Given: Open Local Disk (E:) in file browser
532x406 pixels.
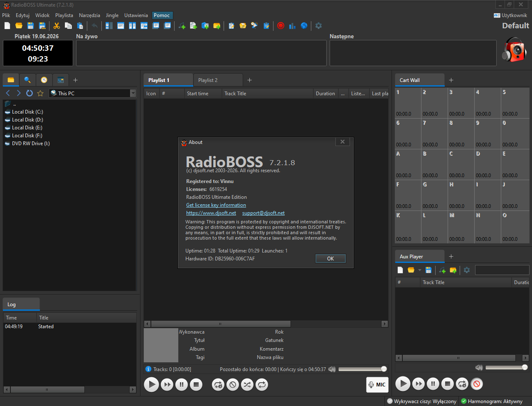Looking at the screenshot, I should point(27,128).
